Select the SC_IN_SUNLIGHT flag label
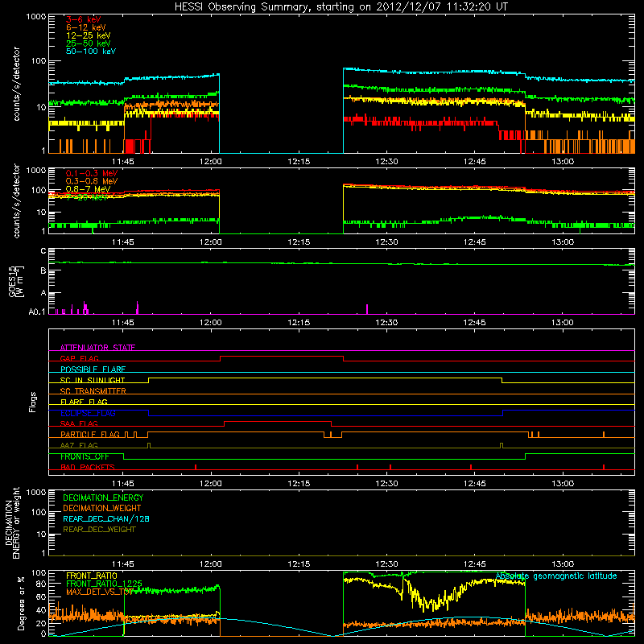The width and height of the screenshot is (644, 644). tap(93, 380)
